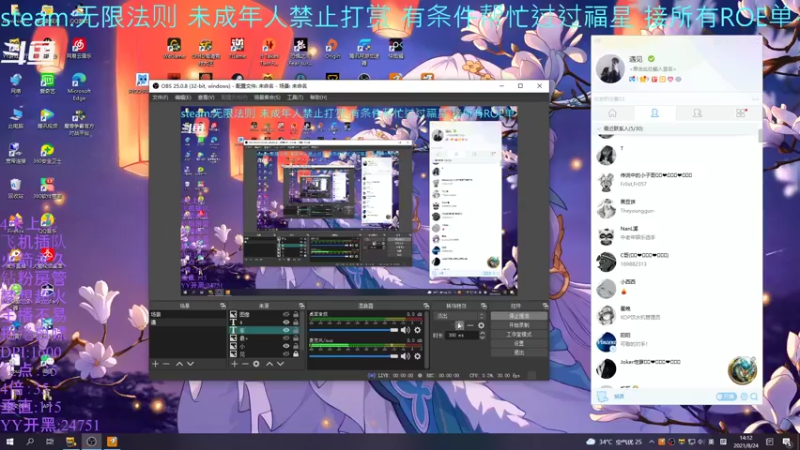Open OBS 设置 settings button

click(519, 344)
